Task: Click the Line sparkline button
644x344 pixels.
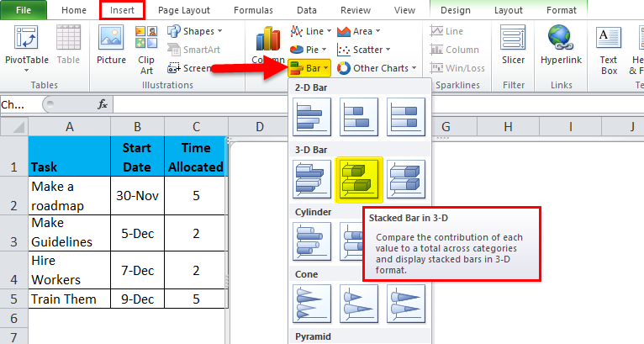Action: [447, 31]
